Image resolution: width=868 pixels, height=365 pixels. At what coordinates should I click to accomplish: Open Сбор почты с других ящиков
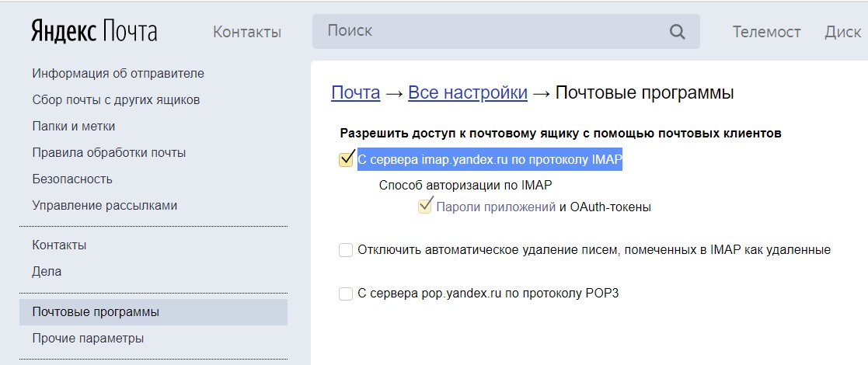tap(116, 100)
